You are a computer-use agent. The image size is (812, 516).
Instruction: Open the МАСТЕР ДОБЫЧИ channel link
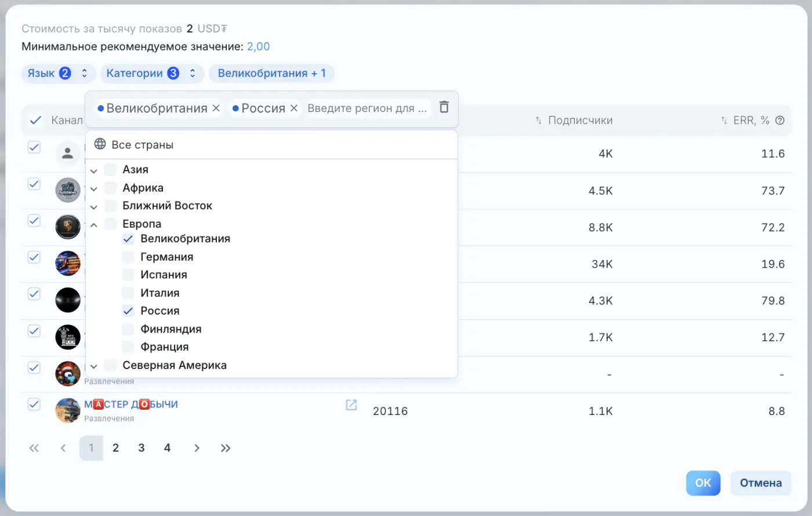point(131,405)
